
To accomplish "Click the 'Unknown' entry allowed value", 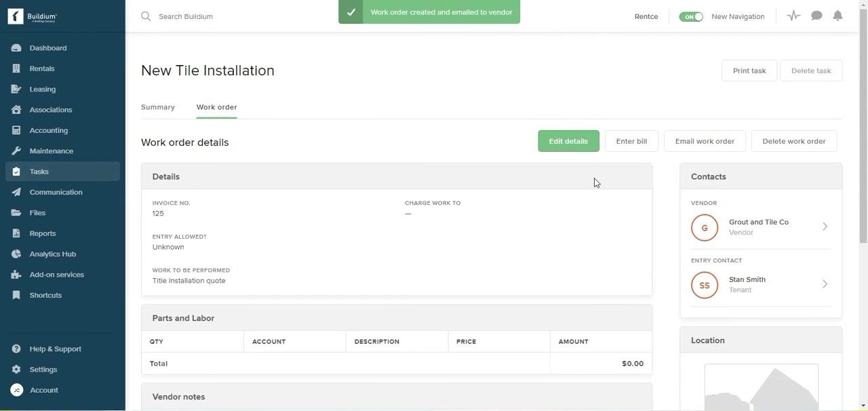I will point(168,247).
